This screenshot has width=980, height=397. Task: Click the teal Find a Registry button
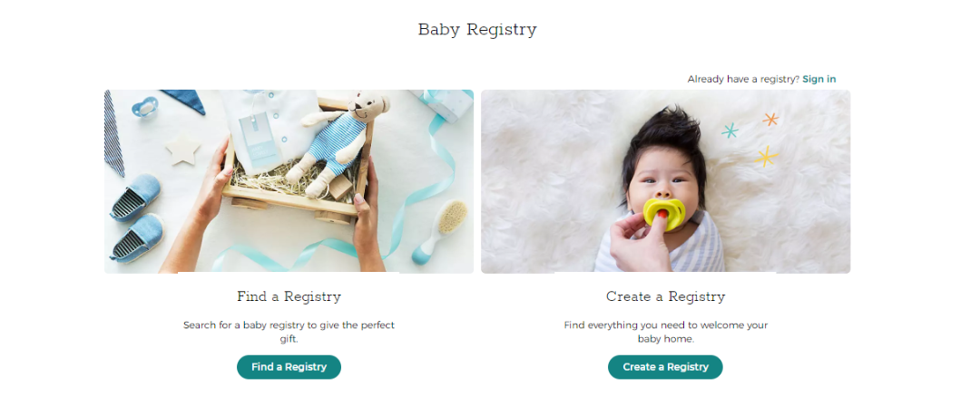tap(289, 367)
